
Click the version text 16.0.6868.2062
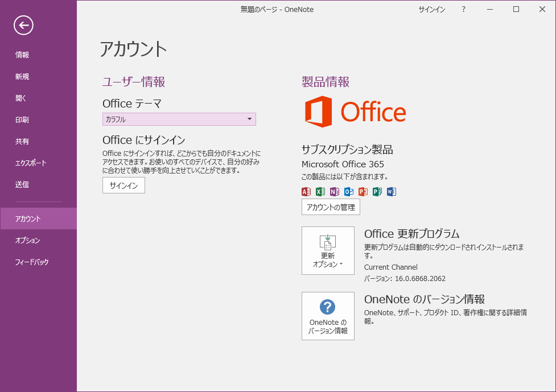click(x=420, y=279)
